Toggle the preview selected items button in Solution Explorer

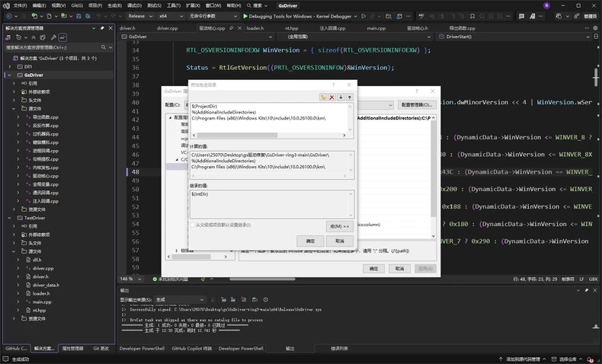coord(62,37)
